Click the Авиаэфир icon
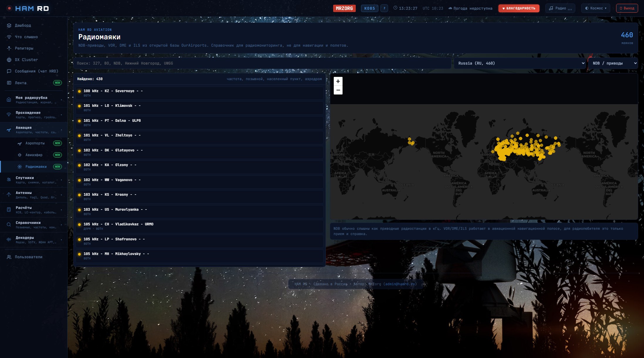 [x=20, y=155]
